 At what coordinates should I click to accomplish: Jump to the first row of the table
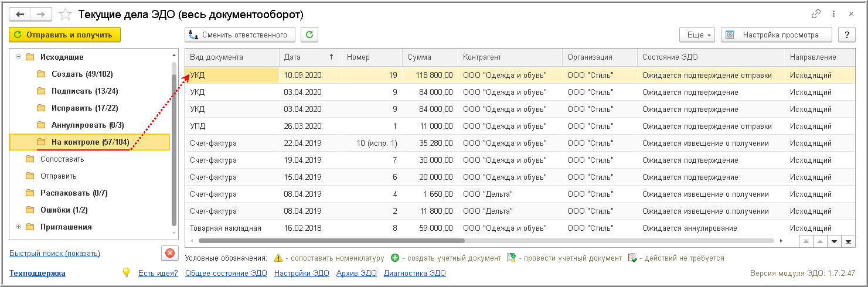806,241
